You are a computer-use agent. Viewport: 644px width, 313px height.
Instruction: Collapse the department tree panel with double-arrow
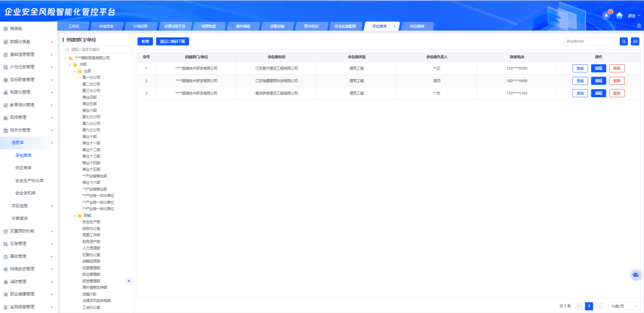pos(129,281)
